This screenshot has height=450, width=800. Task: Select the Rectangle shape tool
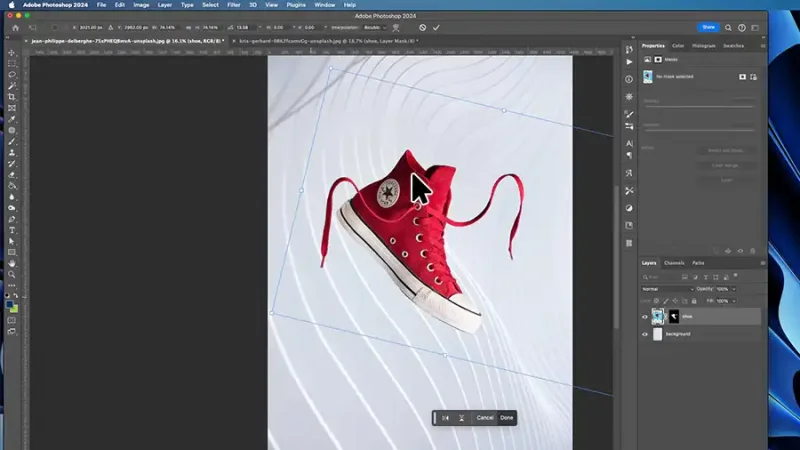click(x=12, y=253)
